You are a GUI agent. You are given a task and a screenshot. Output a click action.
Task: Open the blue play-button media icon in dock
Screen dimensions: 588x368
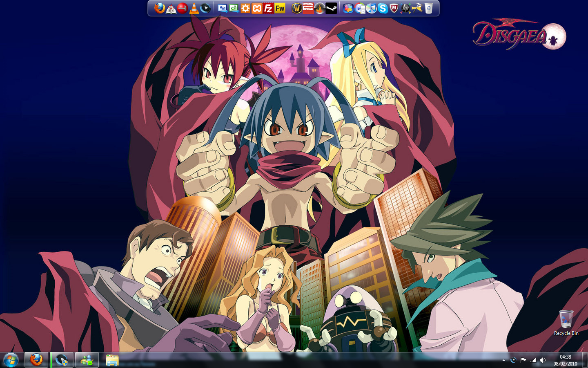pyautogui.click(x=205, y=8)
